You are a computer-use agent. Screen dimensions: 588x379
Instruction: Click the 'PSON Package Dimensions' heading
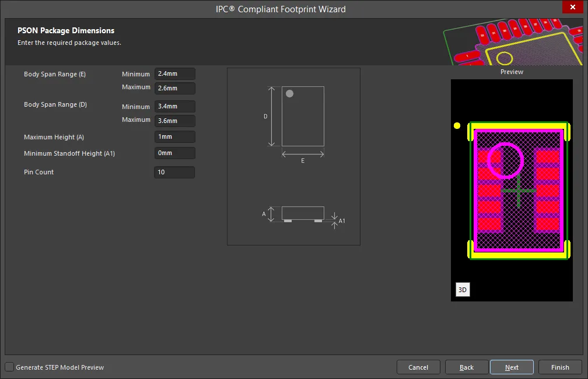[66, 31]
